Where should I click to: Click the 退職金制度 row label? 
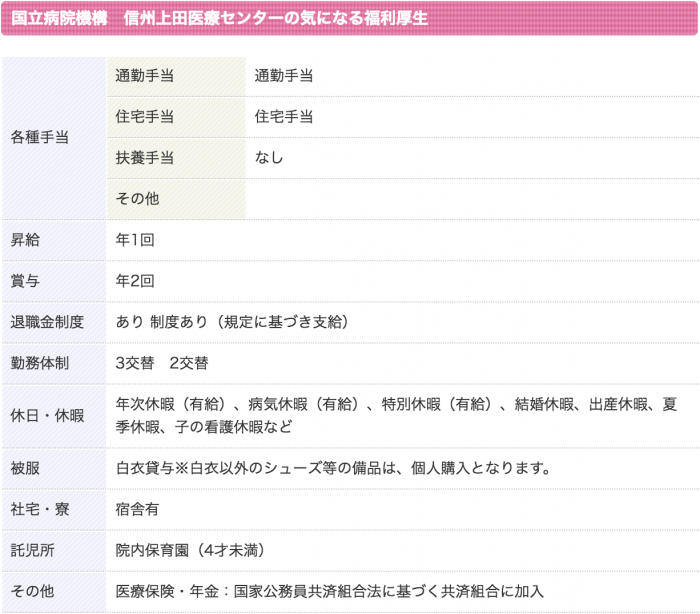coord(47,322)
